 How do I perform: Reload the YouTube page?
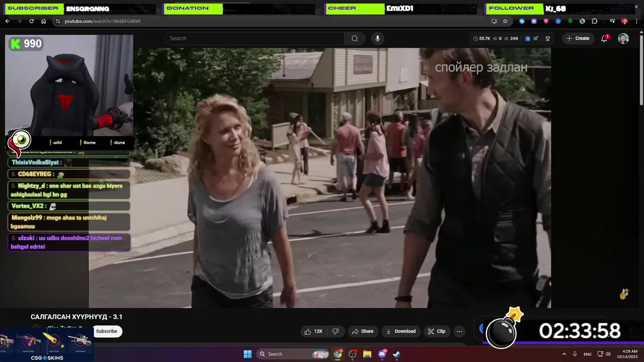tap(31, 21)
